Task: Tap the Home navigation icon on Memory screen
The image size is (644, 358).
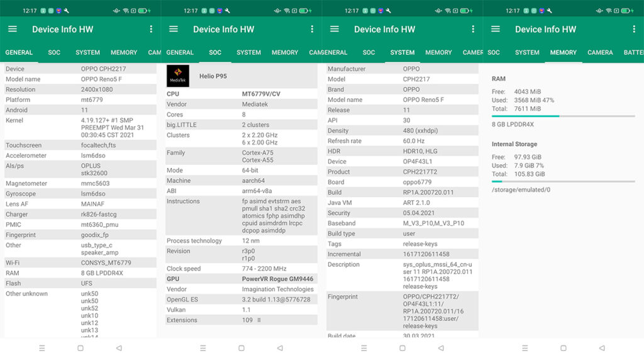Action: (x=563, y=348)
